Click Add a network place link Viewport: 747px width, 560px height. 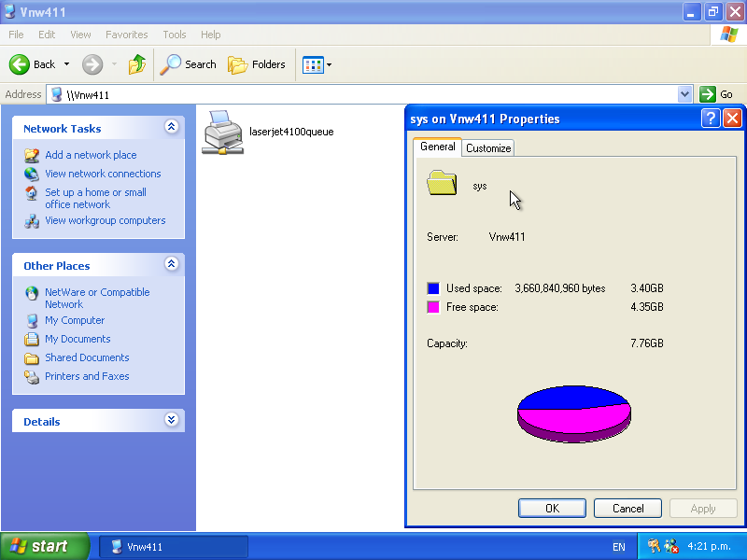coord(91,155)
